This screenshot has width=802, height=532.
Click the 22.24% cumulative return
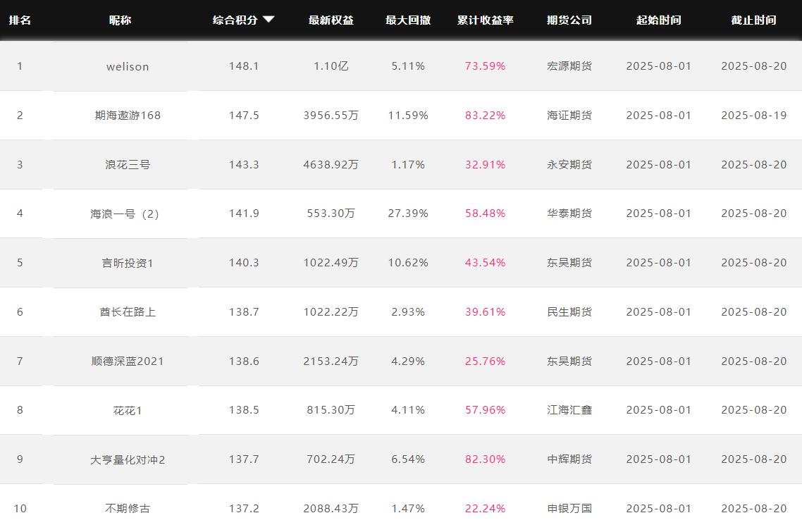(x=486, y=509)
